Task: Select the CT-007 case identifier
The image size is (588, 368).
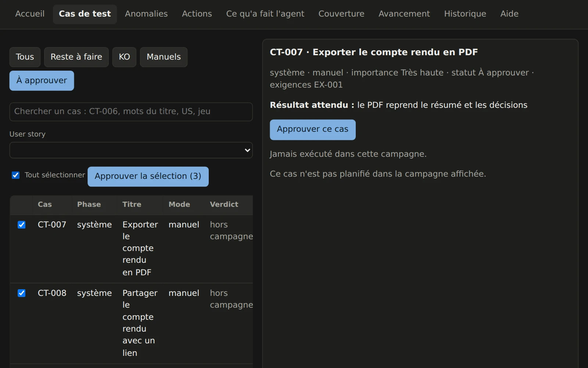Action: (x=52, y=225)
